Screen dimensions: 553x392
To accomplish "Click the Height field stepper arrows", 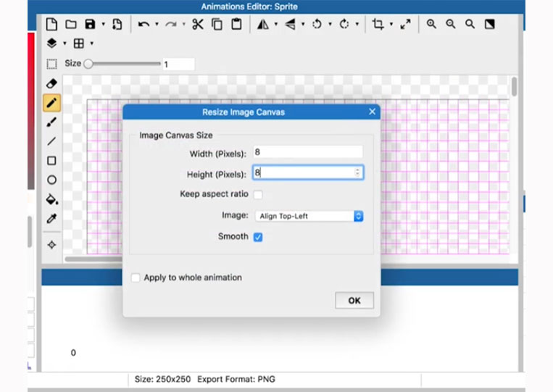I will [x=357, y=172].
